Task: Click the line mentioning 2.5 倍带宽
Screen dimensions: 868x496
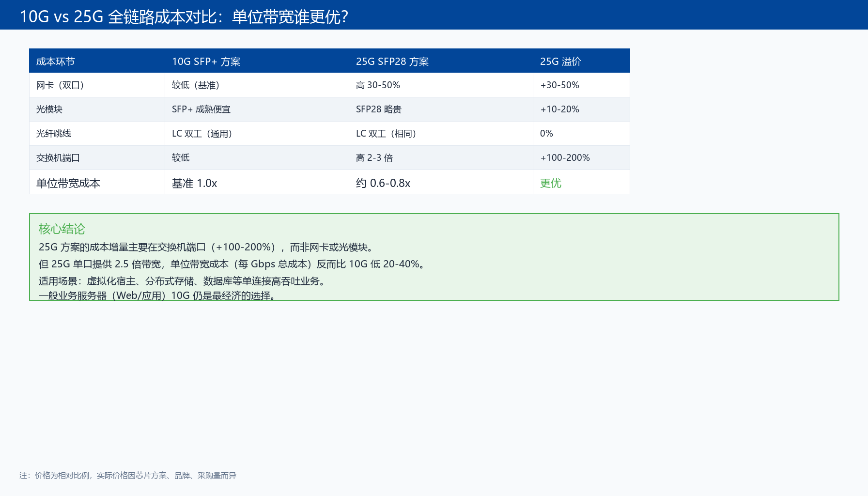Action: point(233,264)
